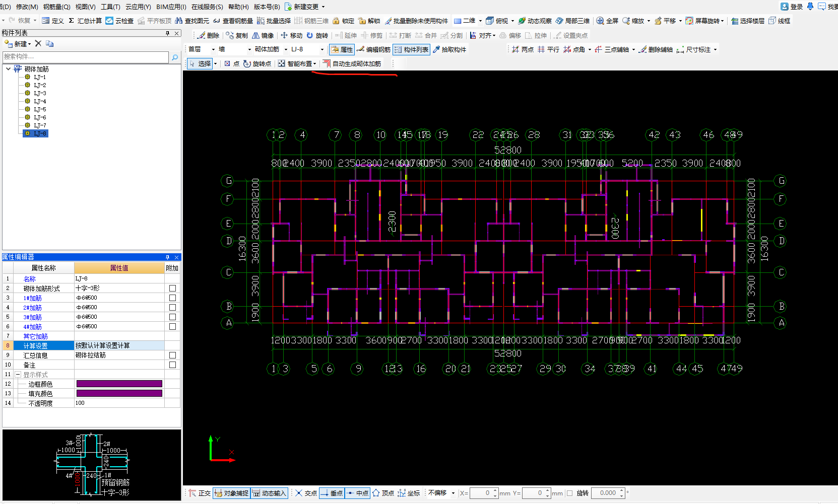Viewport: 838px width, 504px height.
Task: Select the 旋转 rotate tool
Action: (317, 35)
